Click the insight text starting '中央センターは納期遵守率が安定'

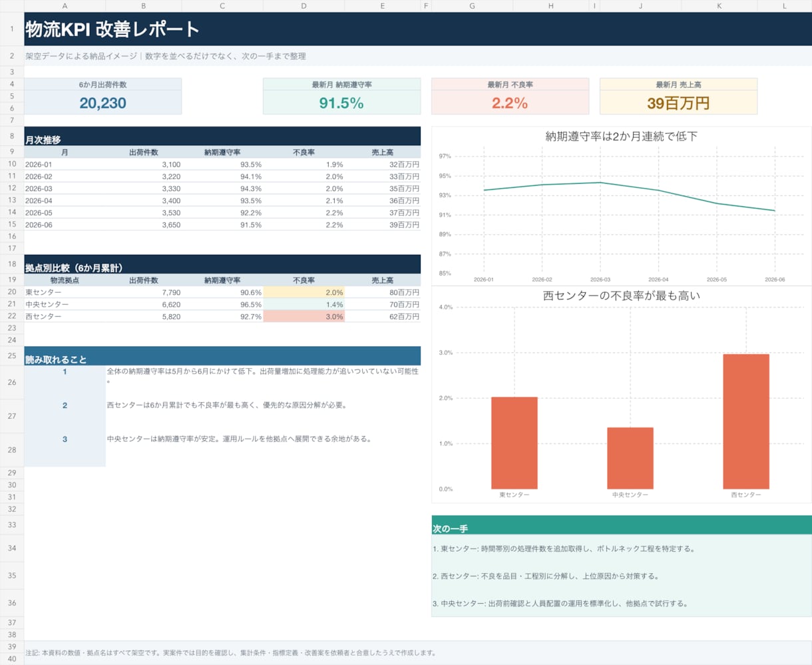[263, 449]
